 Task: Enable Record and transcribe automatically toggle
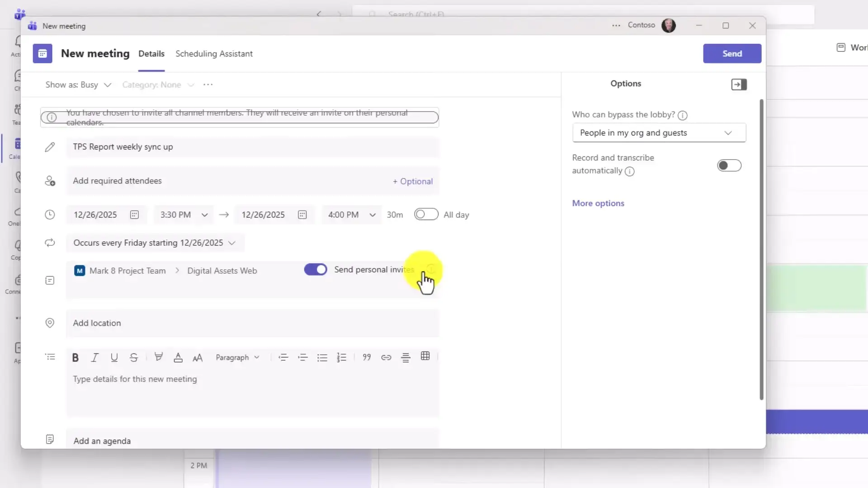tap(729, 165)
